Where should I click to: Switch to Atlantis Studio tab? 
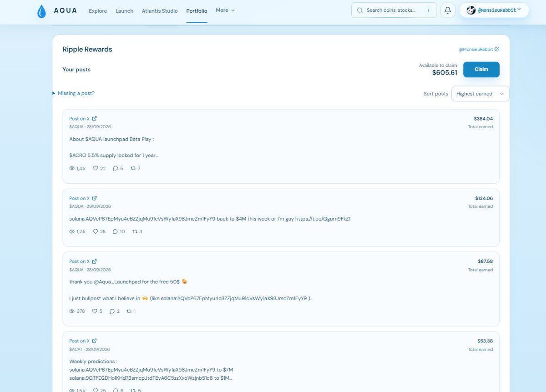pos(160,10)
